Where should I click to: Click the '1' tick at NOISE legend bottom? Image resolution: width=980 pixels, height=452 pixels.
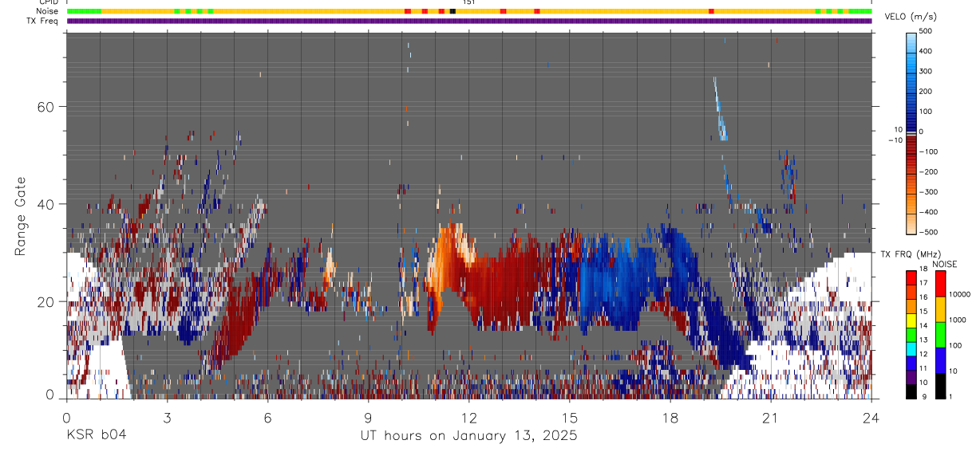[x=952, y=396]
